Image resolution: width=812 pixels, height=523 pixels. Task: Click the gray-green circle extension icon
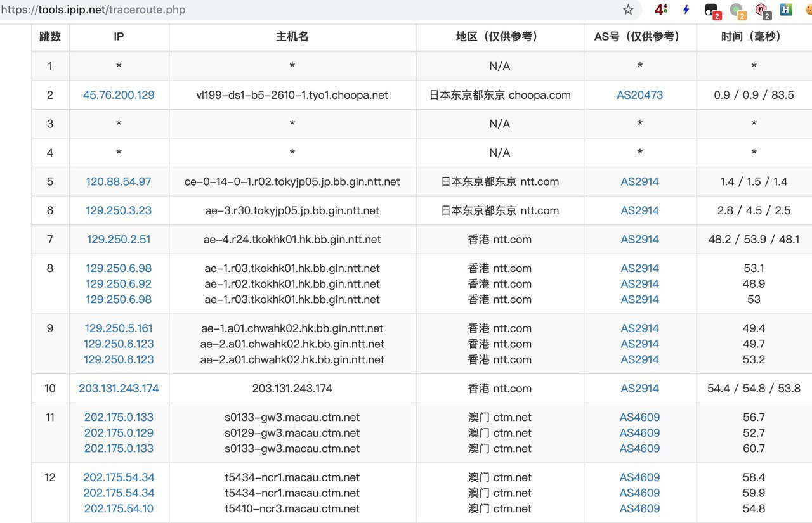click(737, 11)
